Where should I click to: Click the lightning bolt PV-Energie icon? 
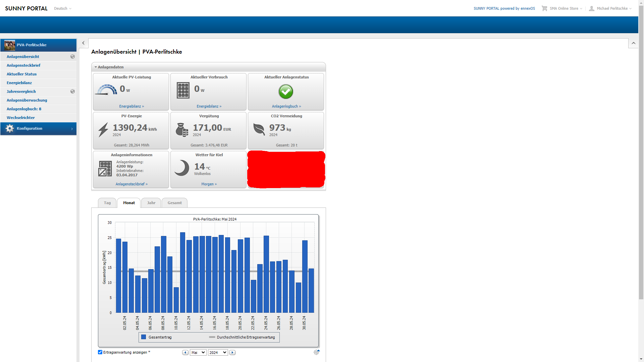pos(103,130)
